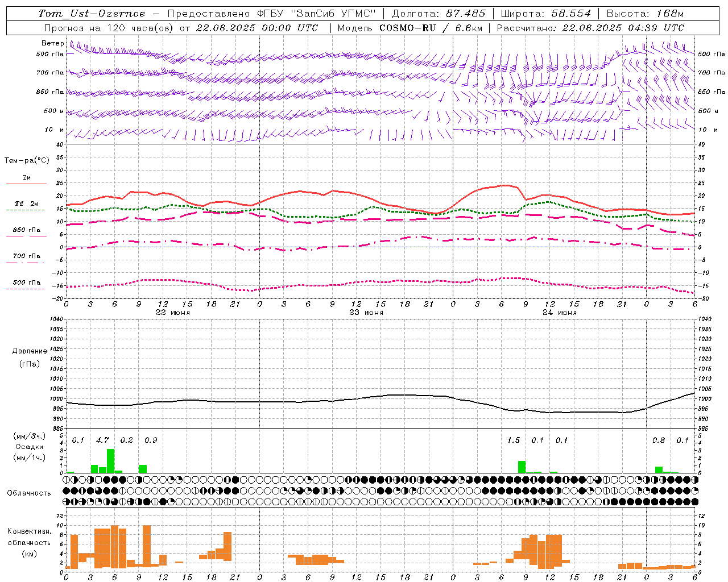Click the Давление pressure axis label

(30, 351)
